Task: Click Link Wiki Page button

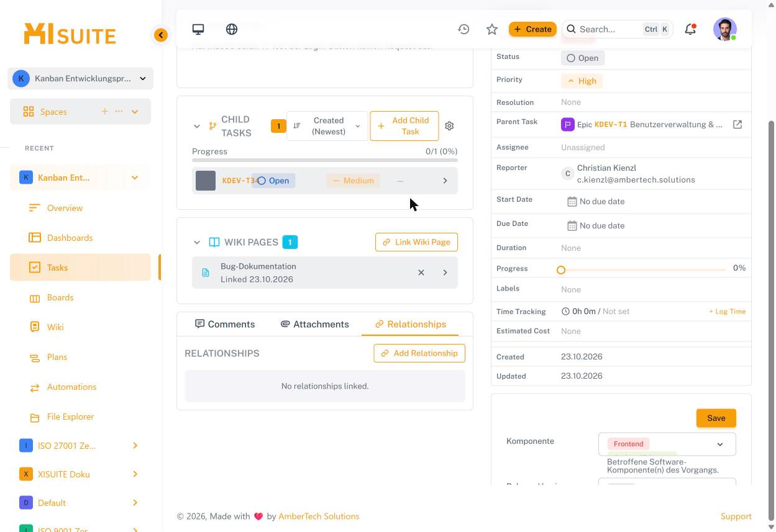Action: pyautogui.click(x=416, y=242)
